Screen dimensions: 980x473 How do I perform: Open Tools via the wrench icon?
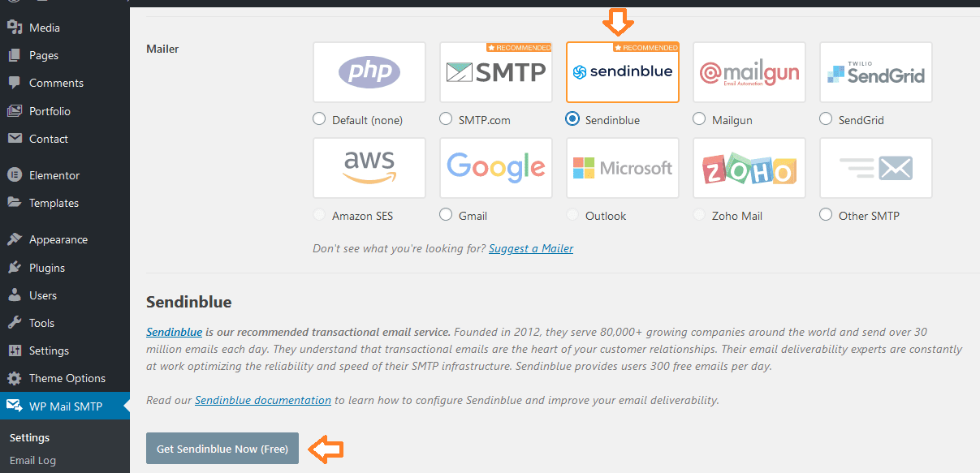point(14,323)
